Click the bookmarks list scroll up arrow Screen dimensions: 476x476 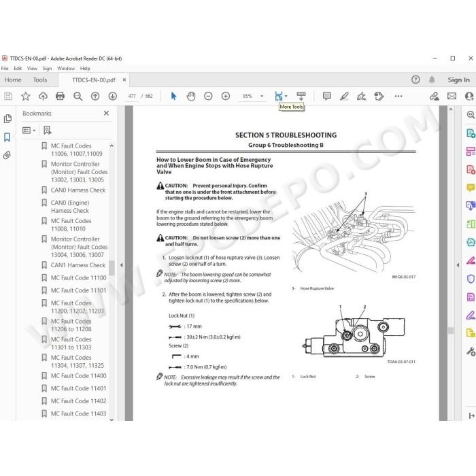[x=112, y=146]
